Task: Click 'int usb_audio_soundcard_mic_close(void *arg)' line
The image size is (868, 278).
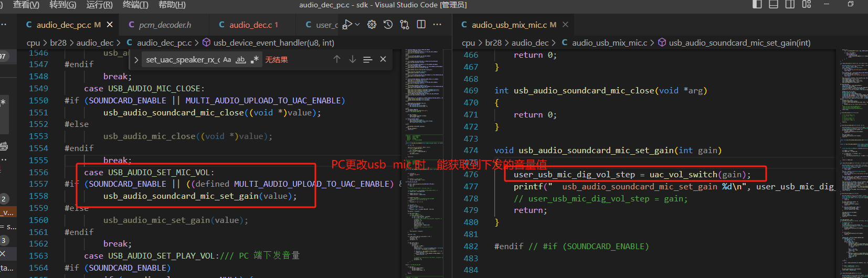Action: point(601,91)
